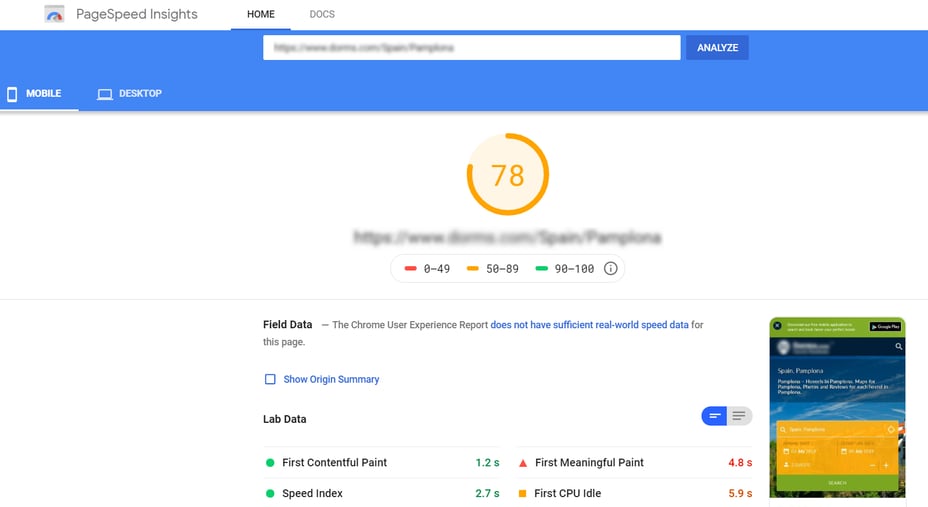Image resolution: width=928 pixels, height=507 pixels.
Task: Click the red triangle beside First Meaningful Paint
Action: (x=522, y=463)
